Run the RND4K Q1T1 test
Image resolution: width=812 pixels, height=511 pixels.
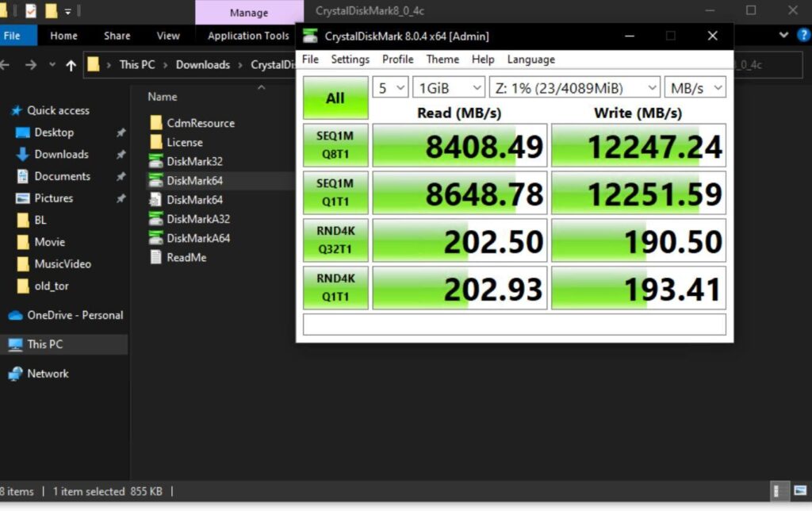point(335,288)
